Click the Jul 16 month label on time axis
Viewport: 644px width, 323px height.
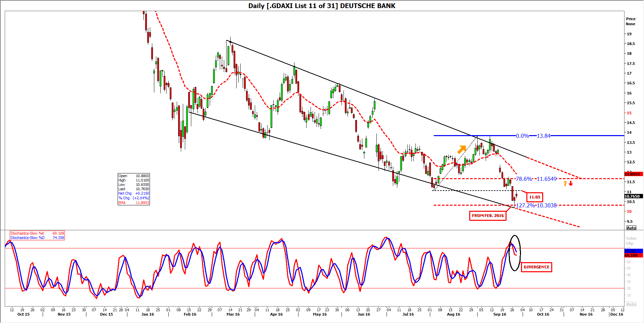click(408, 314)
